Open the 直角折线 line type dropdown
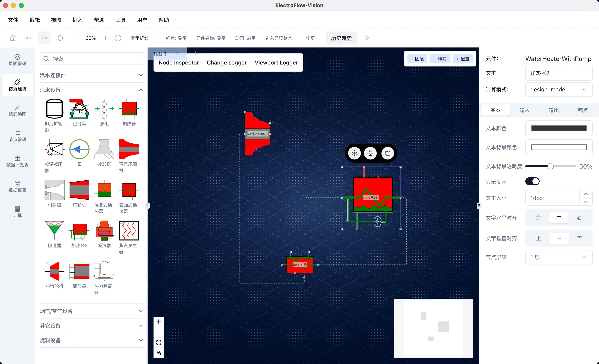Screen dimensions: 599x364 [x=144, y=38]
